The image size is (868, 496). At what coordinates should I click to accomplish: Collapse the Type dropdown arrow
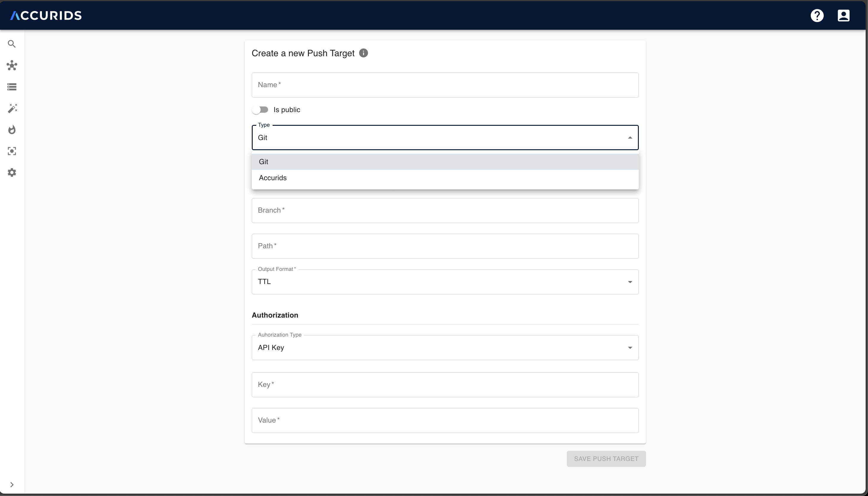[x=630, y=138]
